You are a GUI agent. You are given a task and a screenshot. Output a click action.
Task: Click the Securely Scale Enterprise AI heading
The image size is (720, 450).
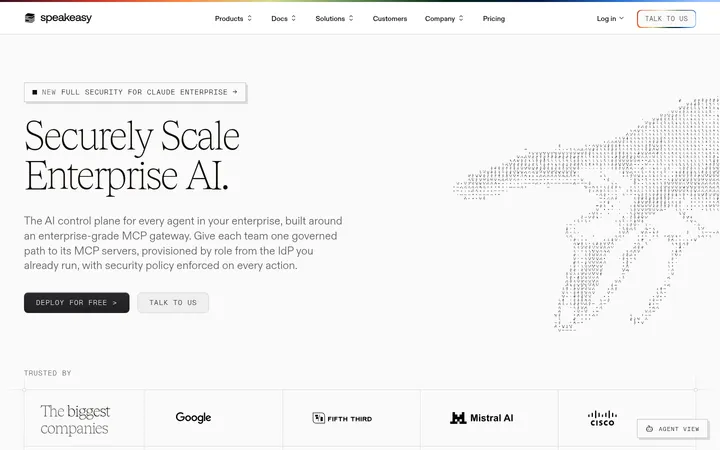[x=132, y=156]
